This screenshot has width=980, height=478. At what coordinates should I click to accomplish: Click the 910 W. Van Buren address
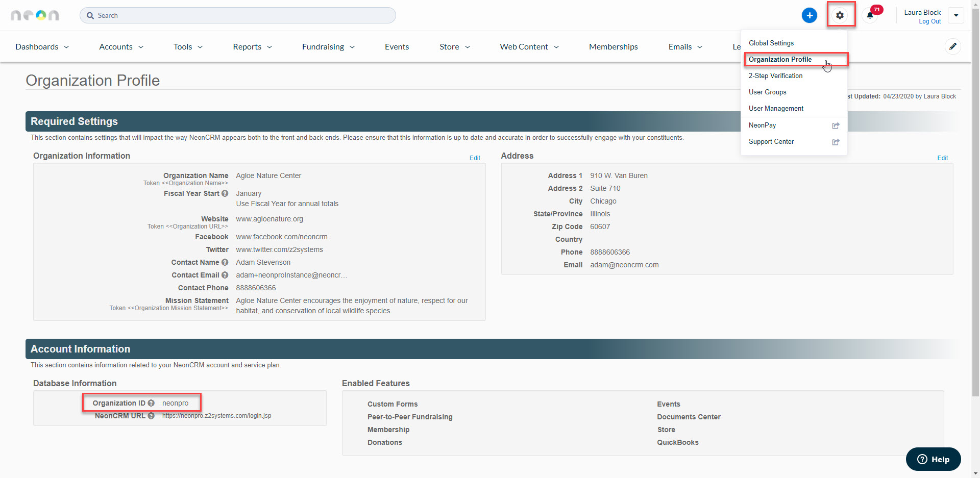619,175
